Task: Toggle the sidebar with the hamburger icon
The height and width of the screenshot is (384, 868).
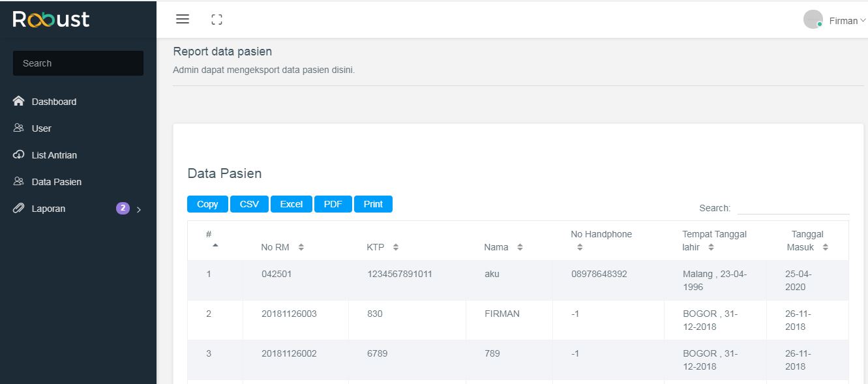Action: pyautogui.click(x=182, y=19)
